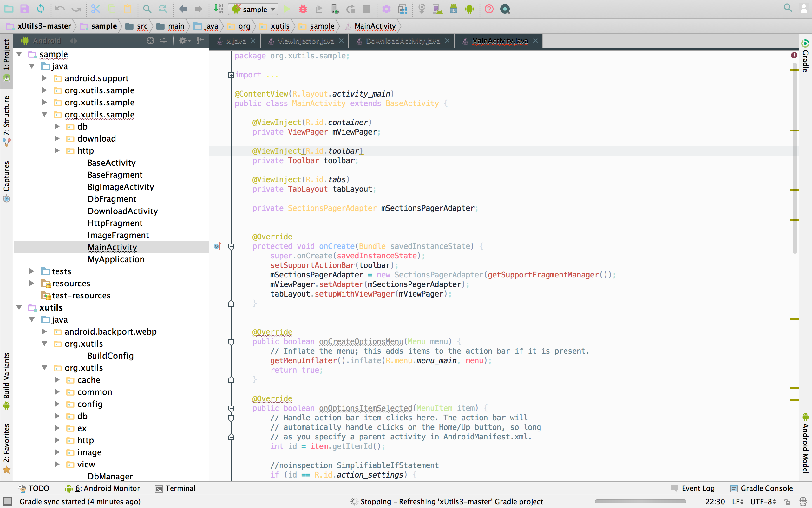Toggle the Captures side panel
Viewport: 812px width, 508px height.
tap(6, 181)
